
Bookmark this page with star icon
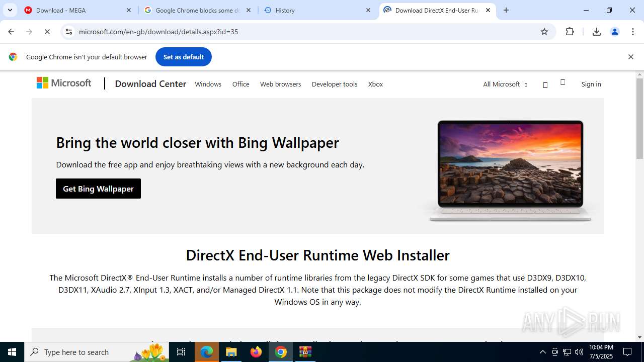tap(544, 32)
